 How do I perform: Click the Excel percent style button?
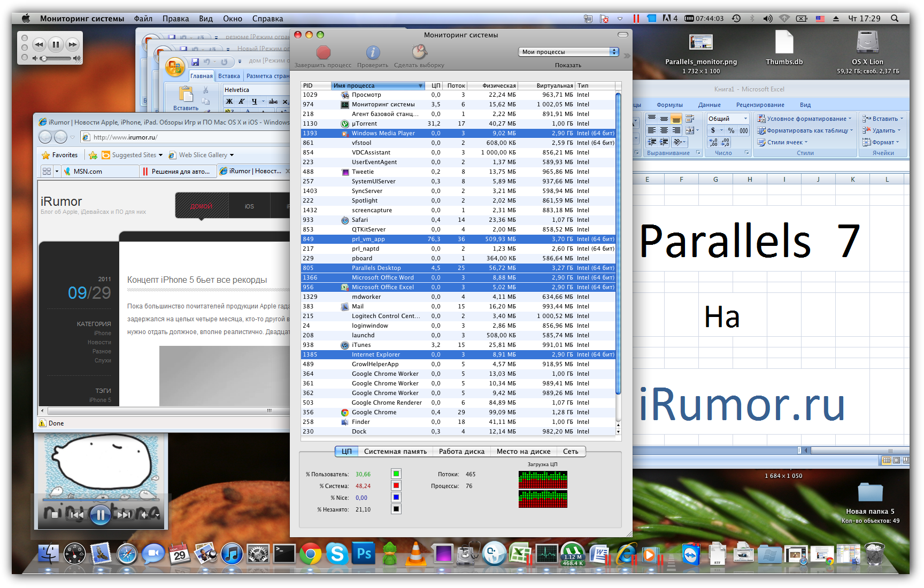[731, 130]
